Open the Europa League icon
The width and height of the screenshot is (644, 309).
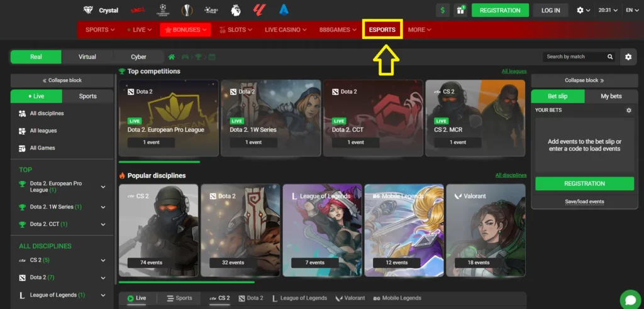tap(187, 10)
